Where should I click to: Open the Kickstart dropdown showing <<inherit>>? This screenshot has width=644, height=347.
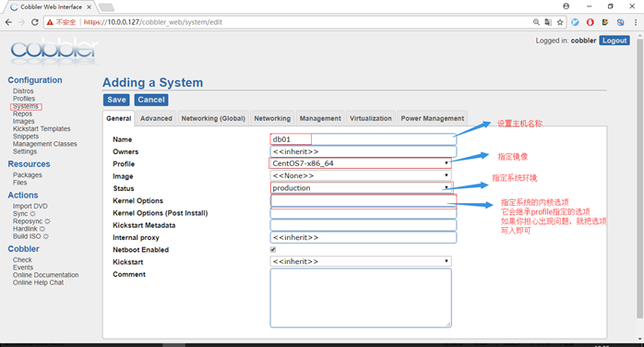[361, 261]
